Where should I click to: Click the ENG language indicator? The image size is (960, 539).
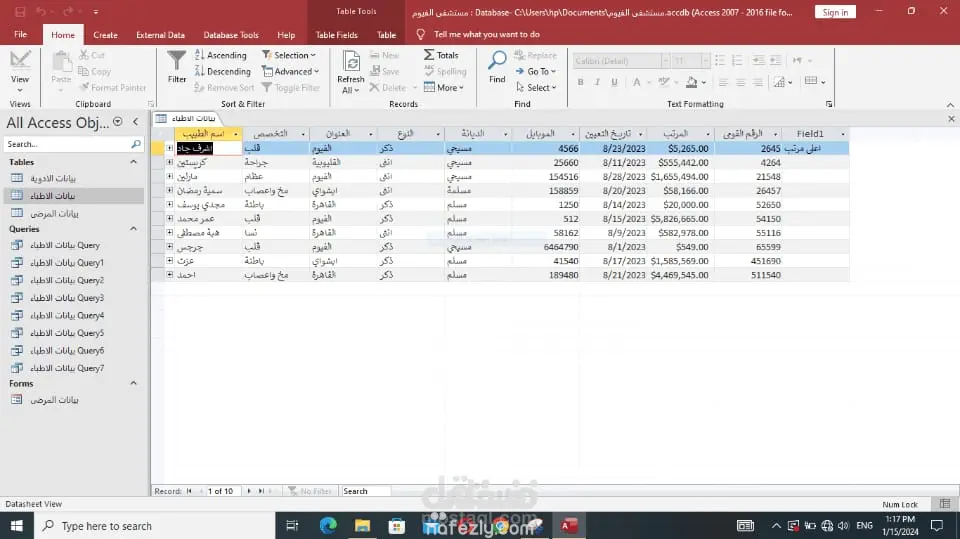click(x=864, y=526)
